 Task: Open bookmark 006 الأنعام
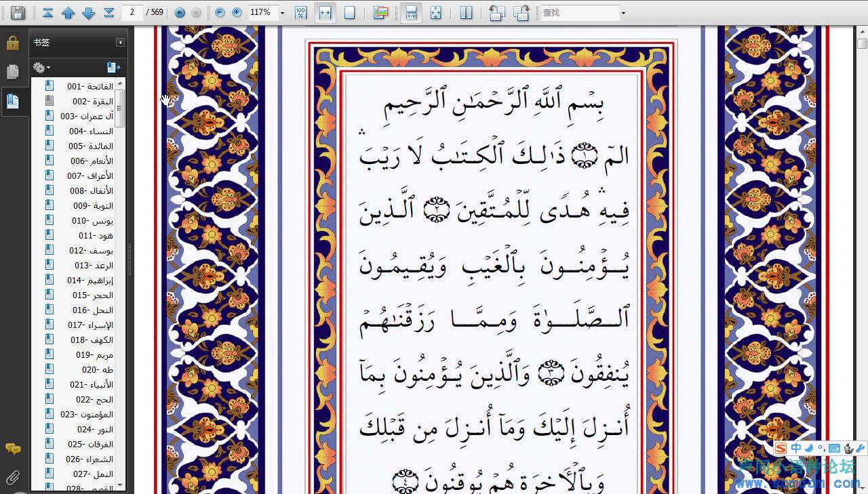pos(92,161)
